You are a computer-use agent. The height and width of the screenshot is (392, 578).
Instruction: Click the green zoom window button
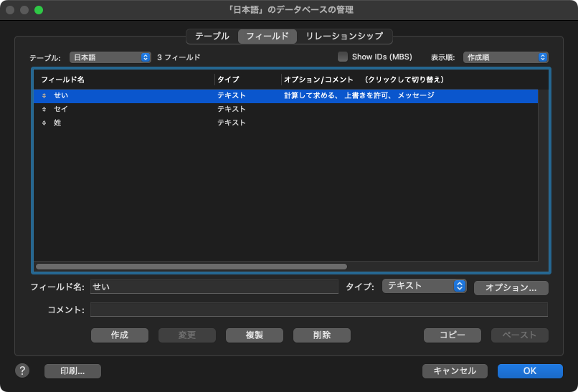[39, 10]
